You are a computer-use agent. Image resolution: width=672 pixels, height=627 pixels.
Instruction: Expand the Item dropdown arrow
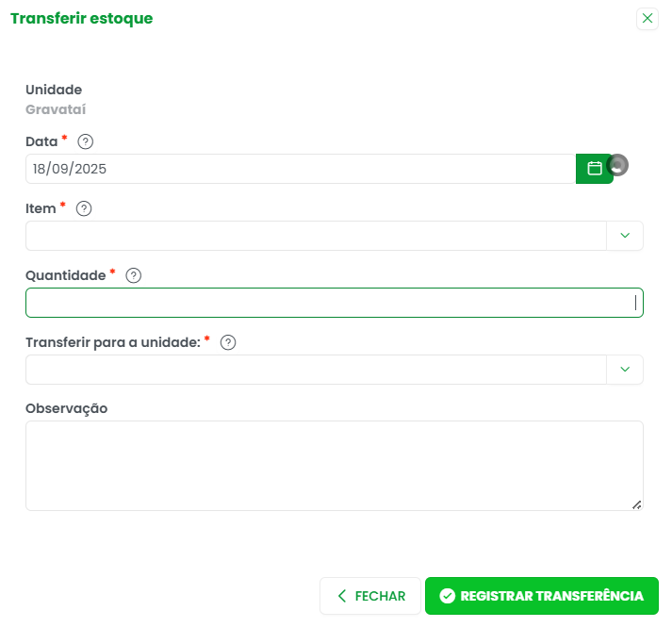pos(625,236)
